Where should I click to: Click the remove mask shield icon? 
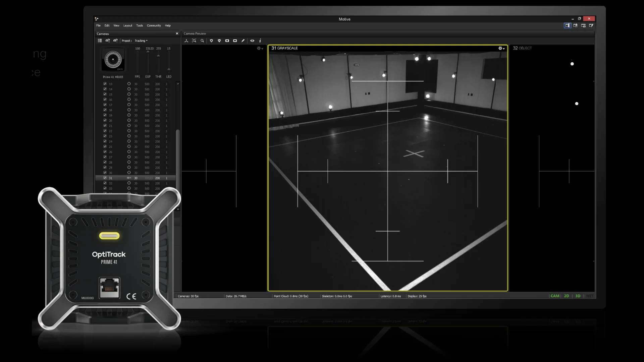[219, 41]
